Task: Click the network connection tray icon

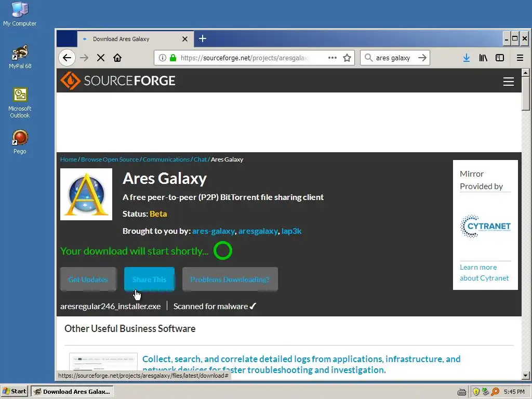Action: click(486, 392)
